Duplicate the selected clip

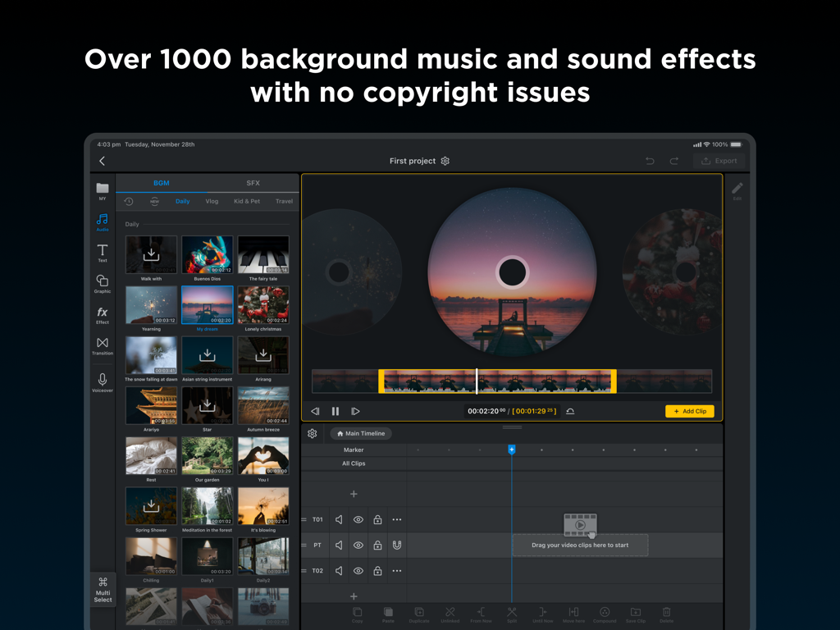pyautogui.click(x=419, y=614)
